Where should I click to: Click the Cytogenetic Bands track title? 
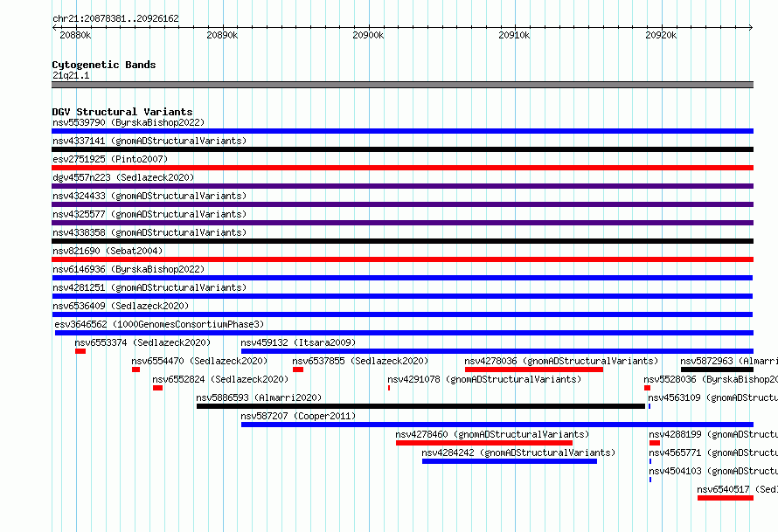click(104, 65)
